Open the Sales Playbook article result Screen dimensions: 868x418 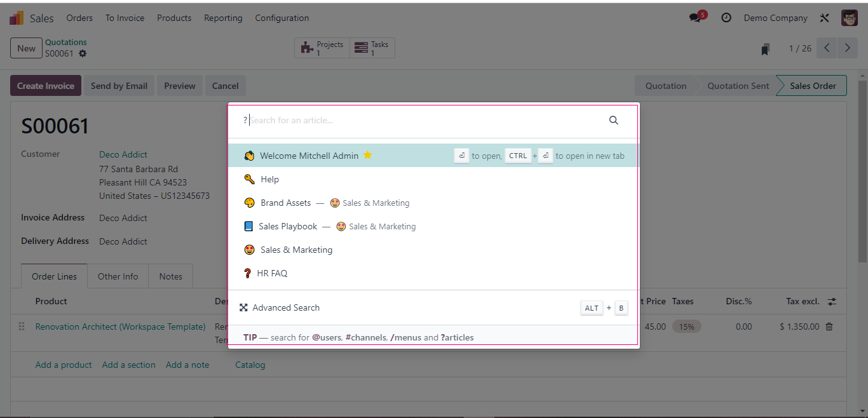[433, 226]
